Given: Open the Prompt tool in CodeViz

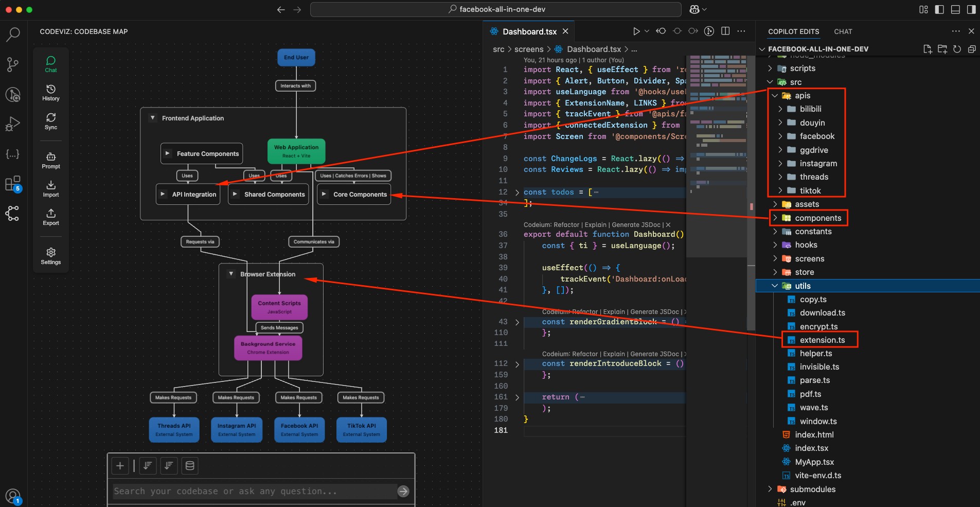Looking at the screenshot, I should point(51,161).
